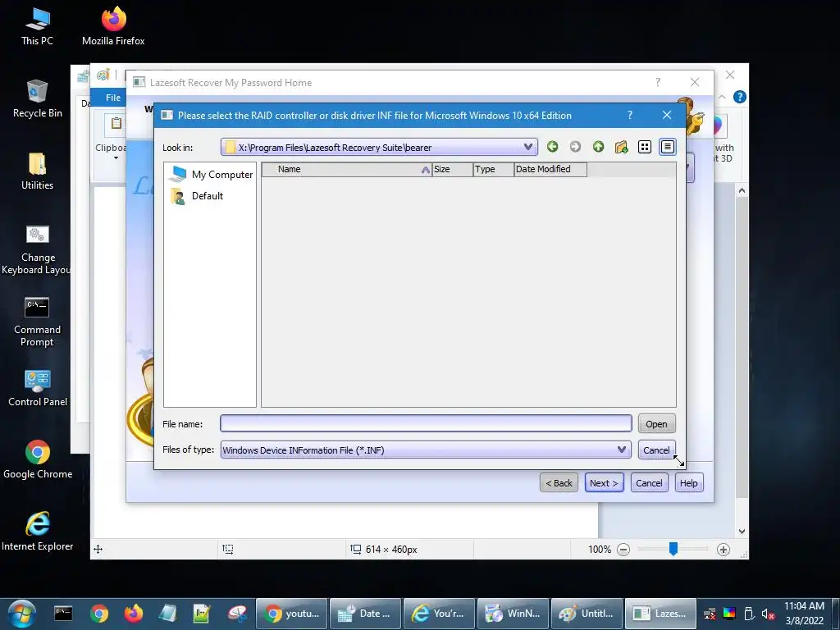
Task: Switch to Date taskbar window
Action: coord(365,614)
